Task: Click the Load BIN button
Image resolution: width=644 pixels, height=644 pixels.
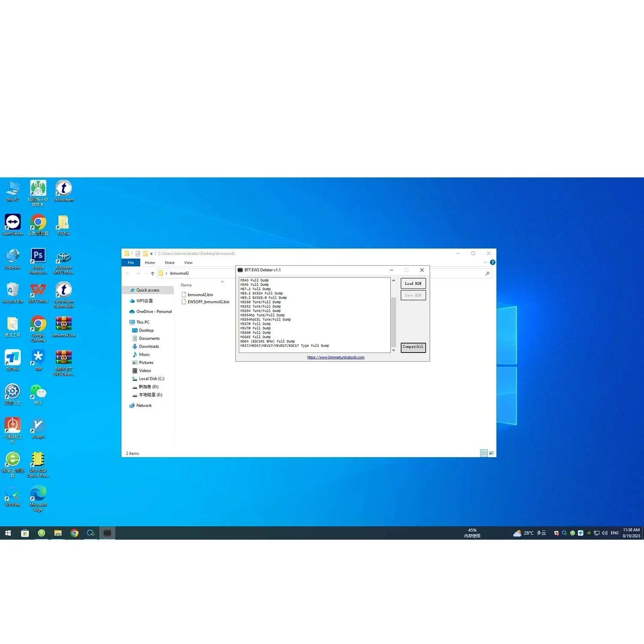Action: [413, 283]
